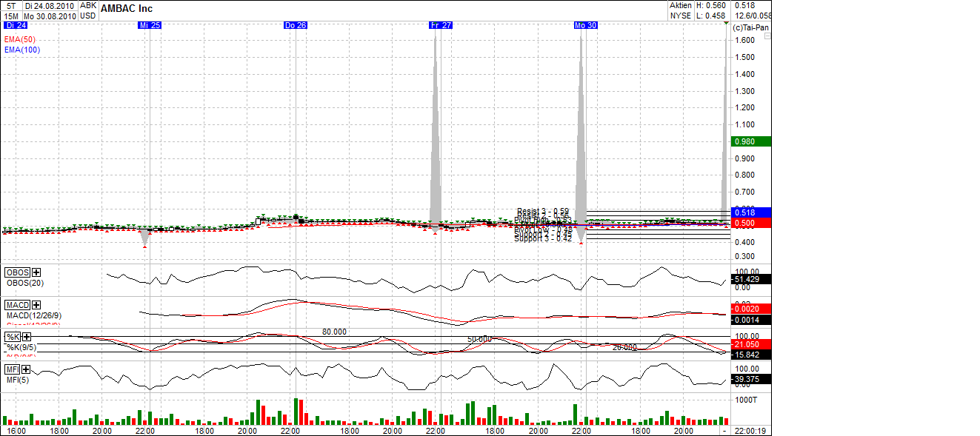Click the 1000T volume scale label
980x436 pixels.
coord(747,399)
